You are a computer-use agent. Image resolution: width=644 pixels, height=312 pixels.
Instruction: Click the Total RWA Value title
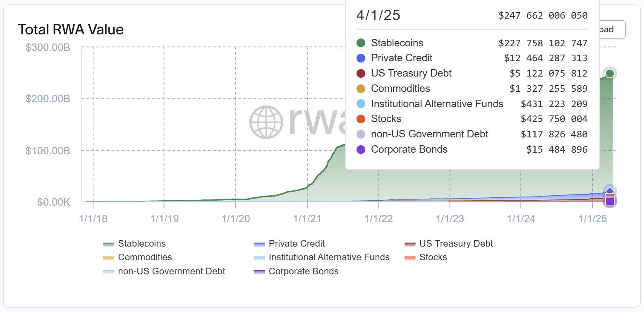click(71, 30)
